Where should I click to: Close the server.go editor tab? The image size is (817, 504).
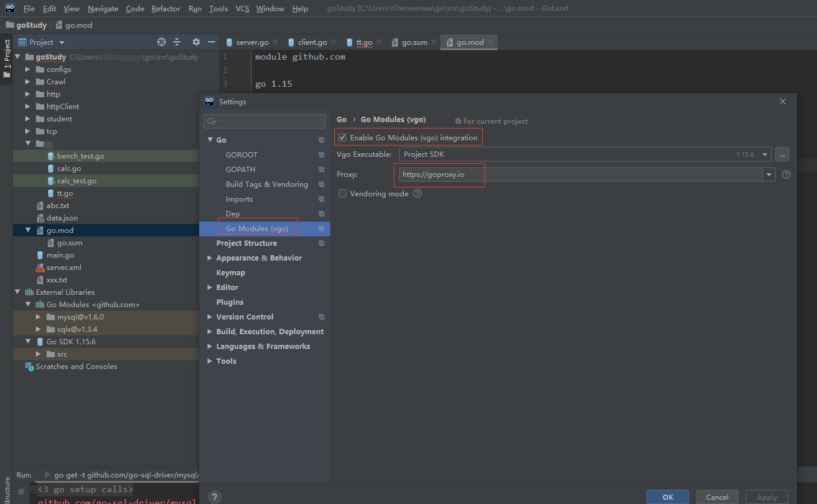(275, 42)
